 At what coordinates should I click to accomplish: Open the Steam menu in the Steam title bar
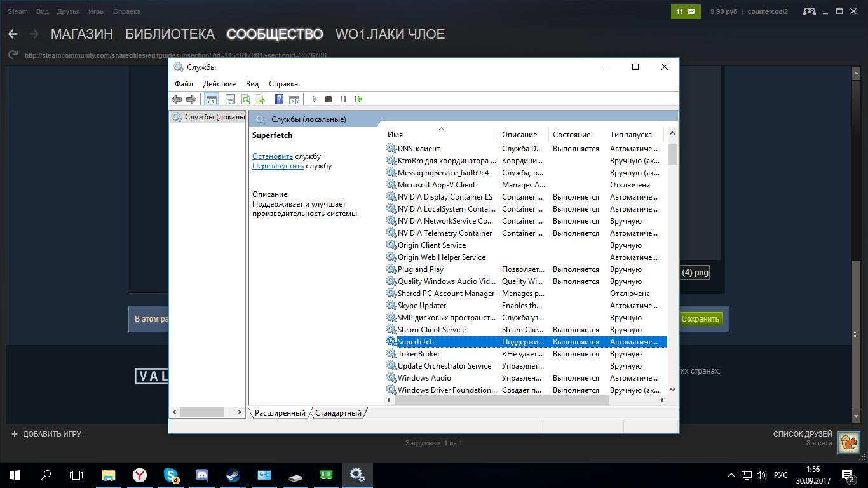point(18,12)
